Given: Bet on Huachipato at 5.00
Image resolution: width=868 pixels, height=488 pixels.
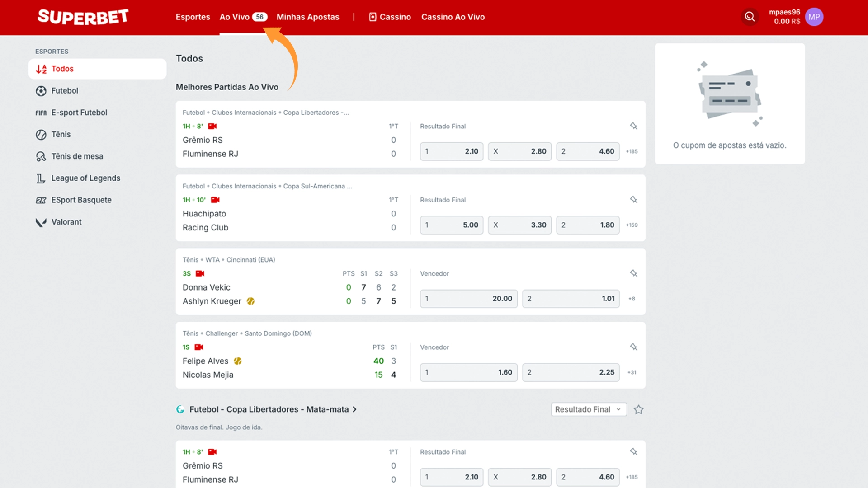Looking at the screenshot, I should tap(452, 225).
